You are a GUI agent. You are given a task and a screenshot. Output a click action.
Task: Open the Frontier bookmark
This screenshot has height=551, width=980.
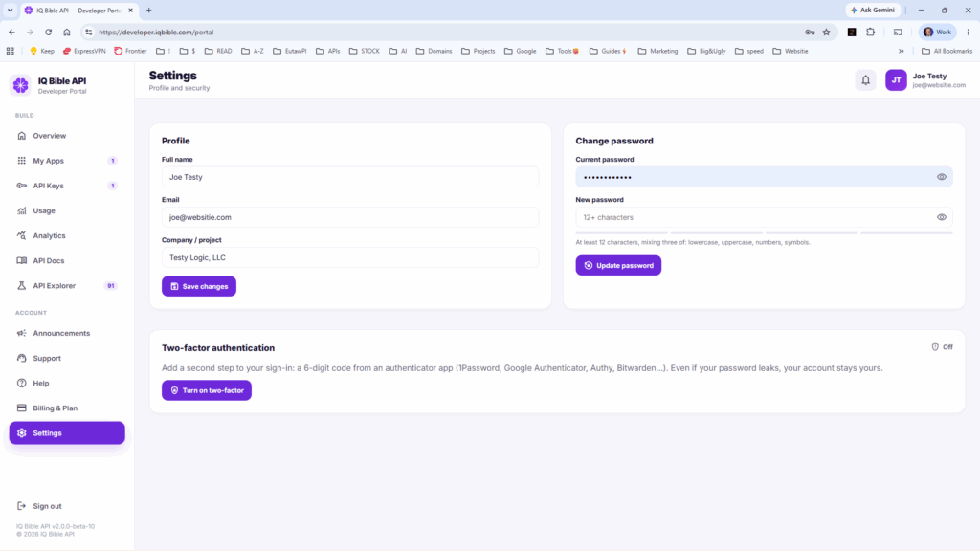(x=130, y=52)
